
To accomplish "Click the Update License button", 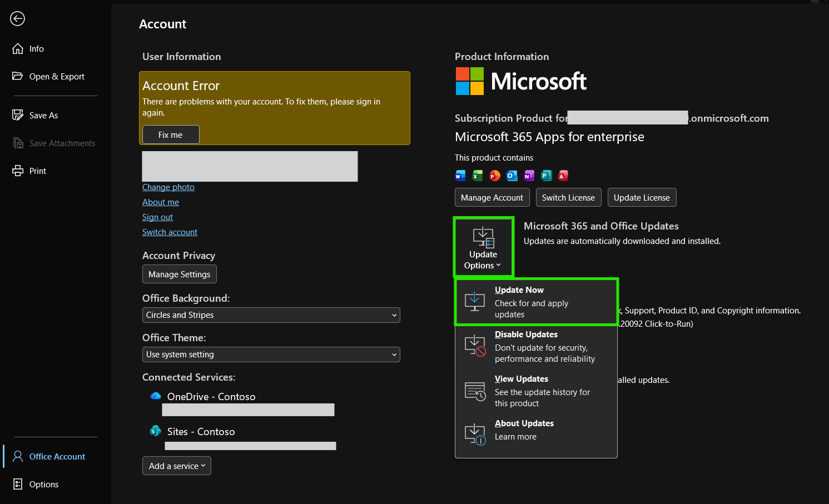I will click(x=642, y=198).
